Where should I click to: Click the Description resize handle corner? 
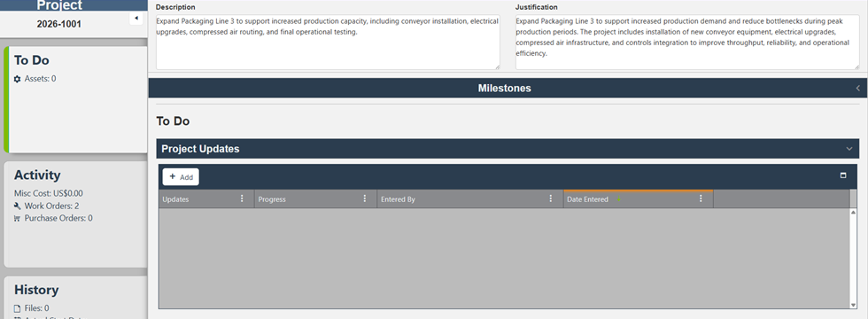497,67
